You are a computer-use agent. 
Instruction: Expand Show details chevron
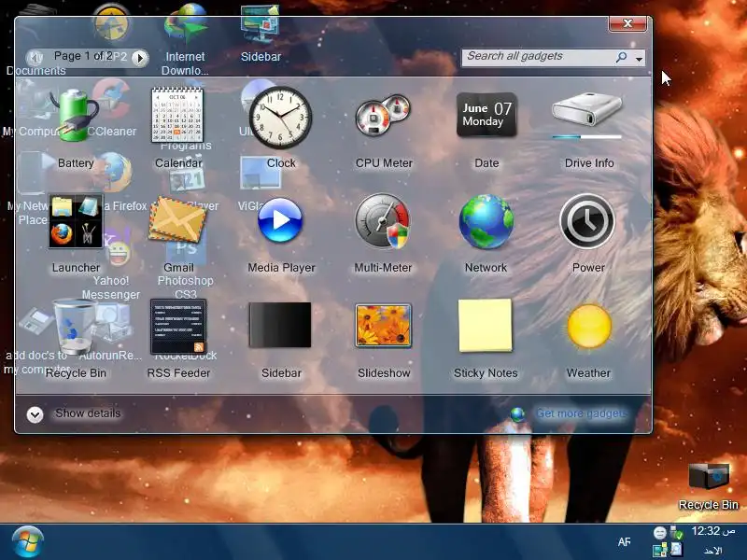click(35, 414)
